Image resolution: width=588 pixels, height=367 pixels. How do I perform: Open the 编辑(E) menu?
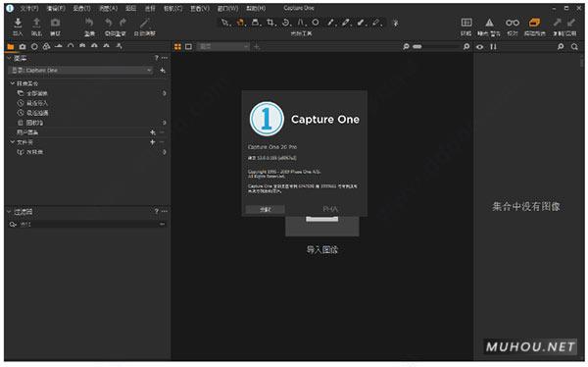56,8
